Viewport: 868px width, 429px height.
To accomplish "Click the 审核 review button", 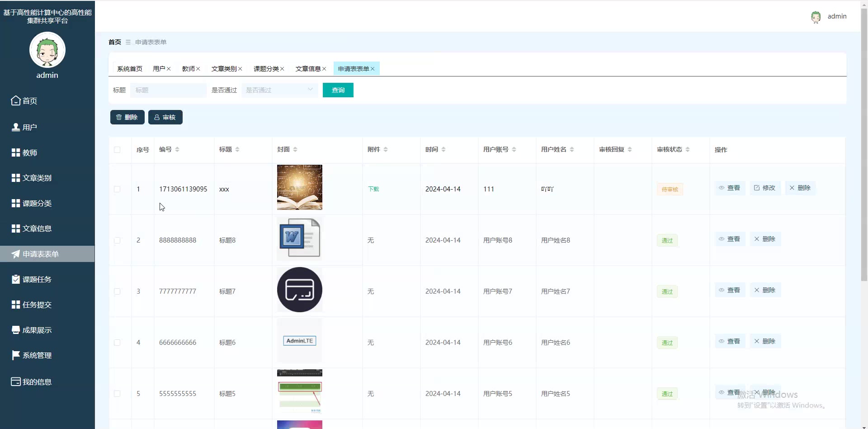I will [x=165, y=117].
